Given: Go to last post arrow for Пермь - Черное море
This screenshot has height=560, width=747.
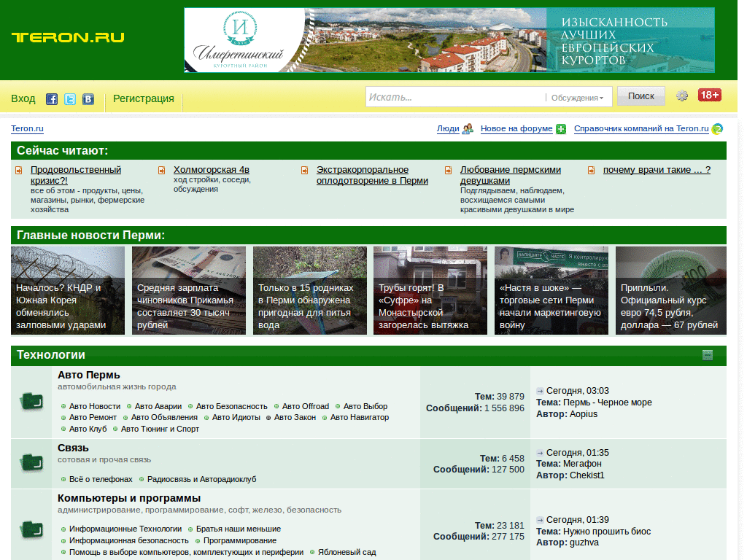Looking at the screenshot, I should point(540,391).
